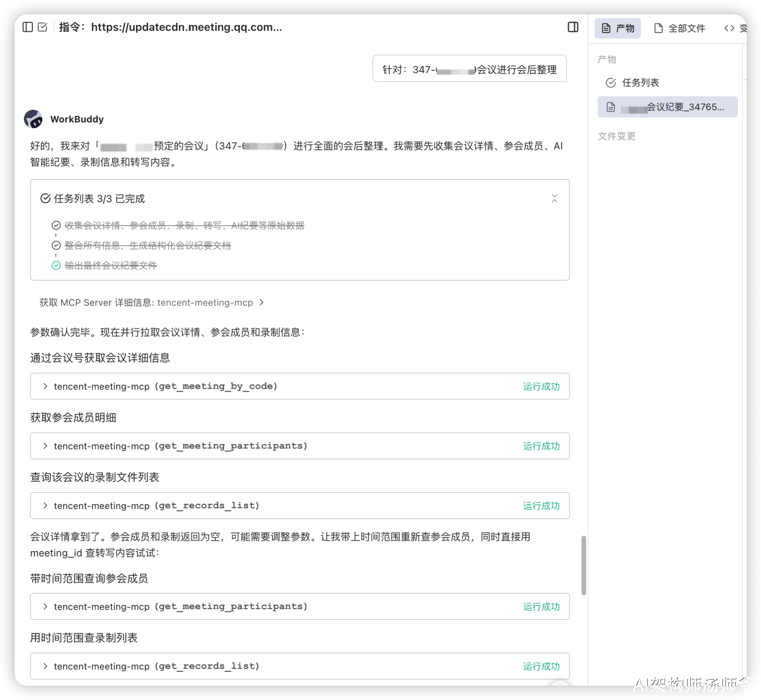Click 运行成功 status under 查询该会议的录制文件列表
This screenshot has height=700, width=761.
tap(541, 506)
